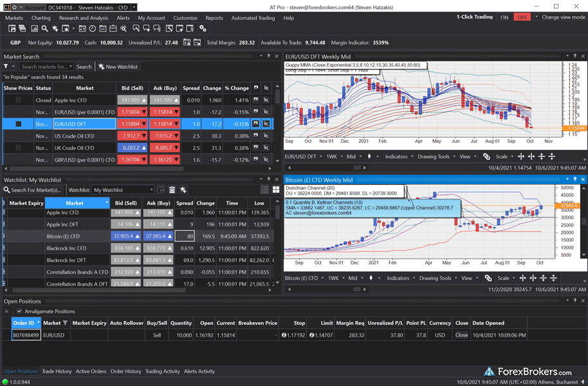Screen dimensions: 588x386
Task: Click the filter funnel icon in Market Search
Action: click(6, 66)
